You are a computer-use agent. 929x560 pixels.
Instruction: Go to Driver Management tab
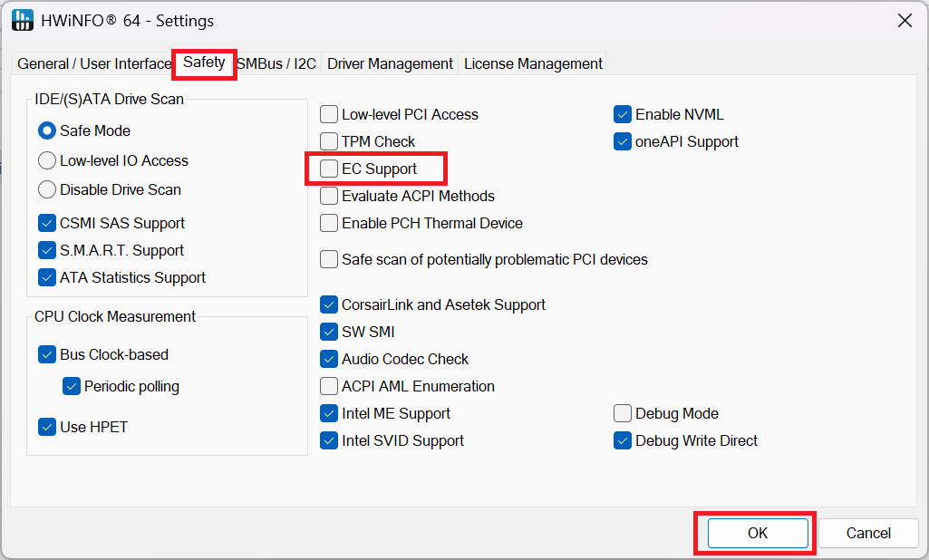[x=390, y=63]
